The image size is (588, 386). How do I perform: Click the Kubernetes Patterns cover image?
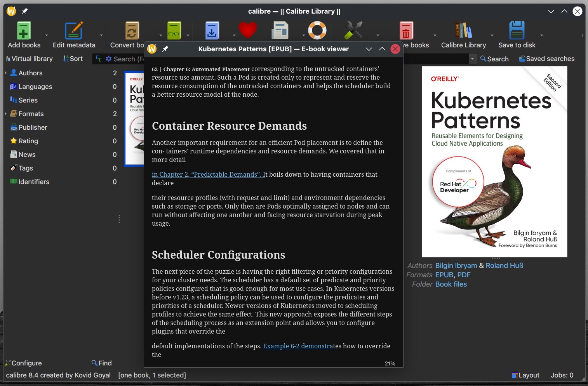[494, 162]
